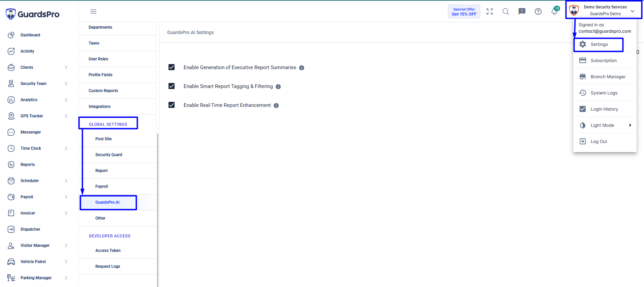This screenshot has height=287, width=644.
Task: Disable Real-Time Report Enhancement checkbox
Action: (x=172, y=105)
